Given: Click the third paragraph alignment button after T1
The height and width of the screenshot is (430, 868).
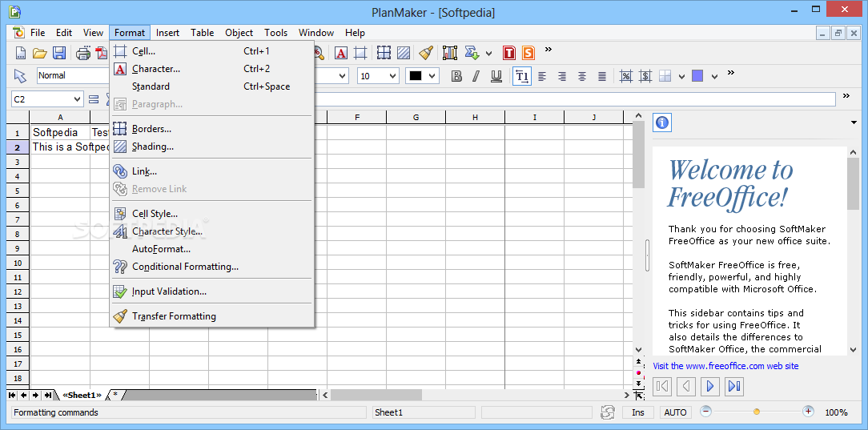Looking at the screenshot, I should coord(582,76).
